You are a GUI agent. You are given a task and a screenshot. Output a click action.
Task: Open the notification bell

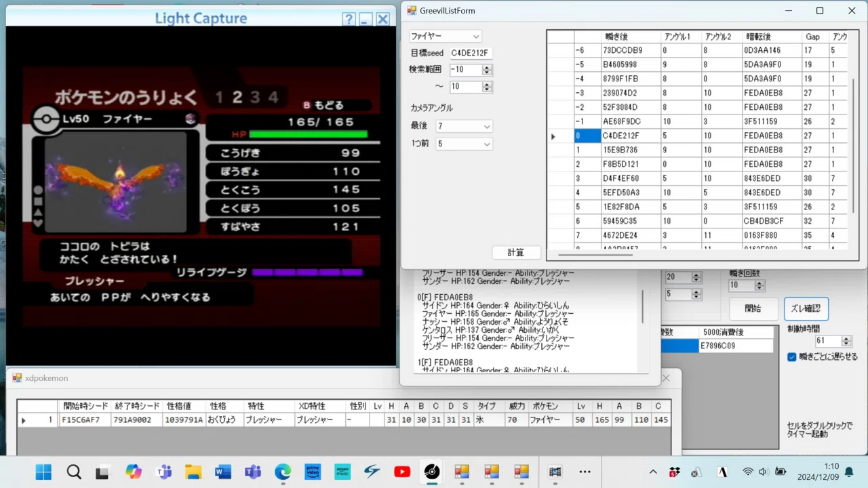(x=848, y=472)
